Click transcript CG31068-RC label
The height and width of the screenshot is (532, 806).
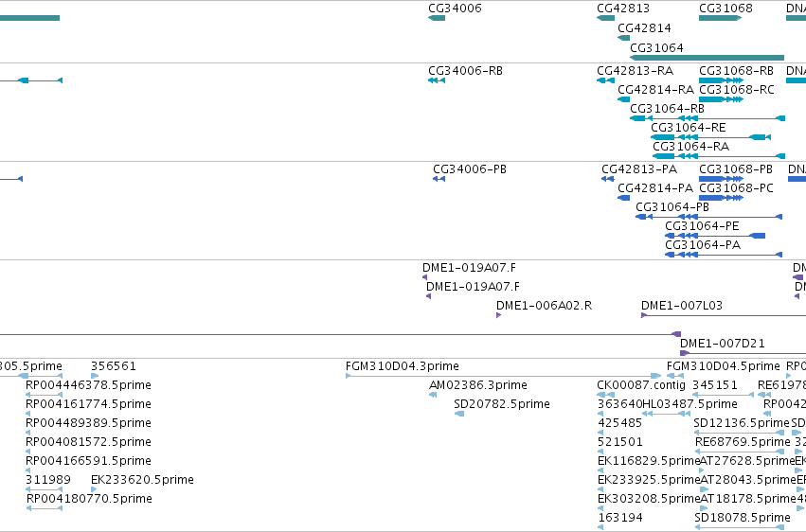click(737, 90)
